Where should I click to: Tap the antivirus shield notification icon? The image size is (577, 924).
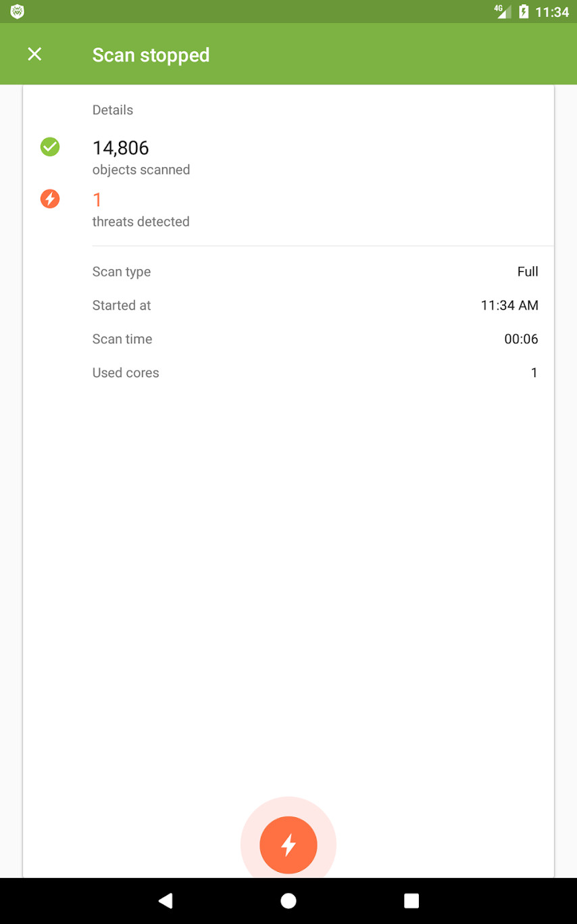click(x=17, y=11)
